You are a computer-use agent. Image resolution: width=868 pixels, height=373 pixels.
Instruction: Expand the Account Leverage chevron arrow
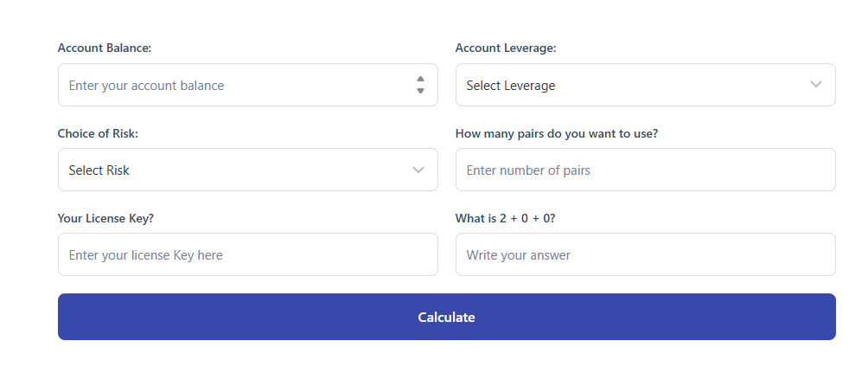[816, 85]
